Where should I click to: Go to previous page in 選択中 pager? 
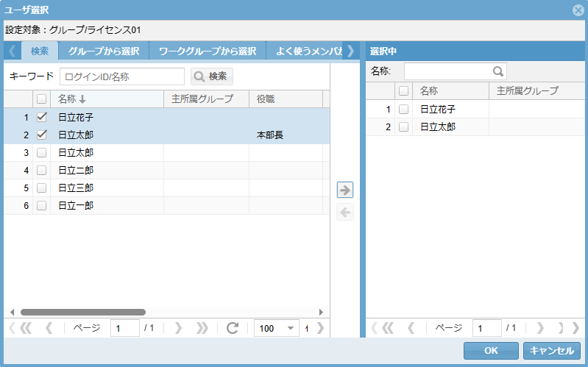(x=411, y=328)
